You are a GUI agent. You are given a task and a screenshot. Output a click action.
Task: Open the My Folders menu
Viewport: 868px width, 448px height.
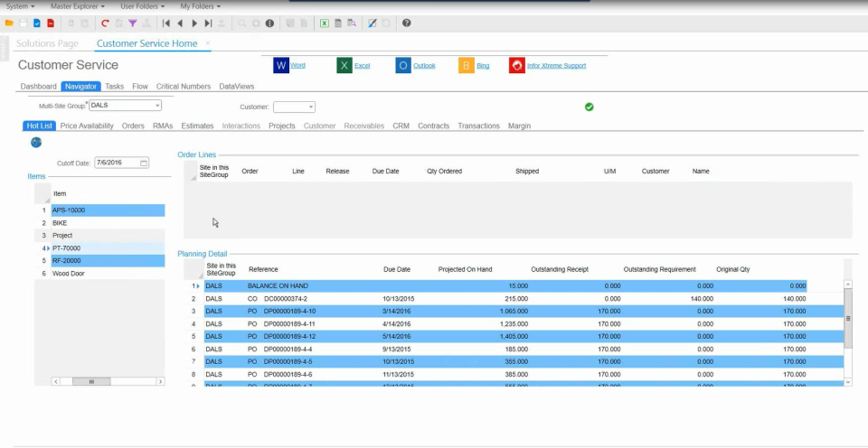(201, 6)
